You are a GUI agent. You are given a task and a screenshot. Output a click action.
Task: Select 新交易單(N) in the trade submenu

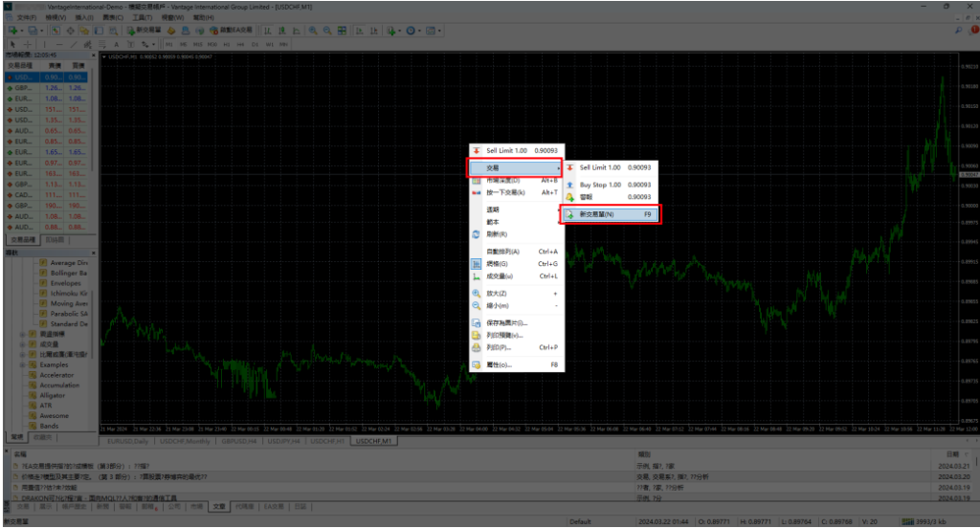[x=611, y=214]
